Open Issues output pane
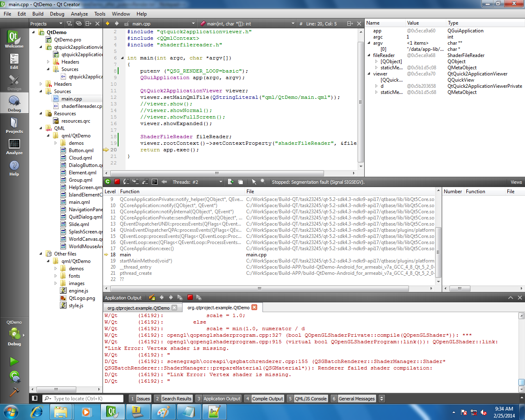Screen dimensions: 525x420 coord(139,398)
